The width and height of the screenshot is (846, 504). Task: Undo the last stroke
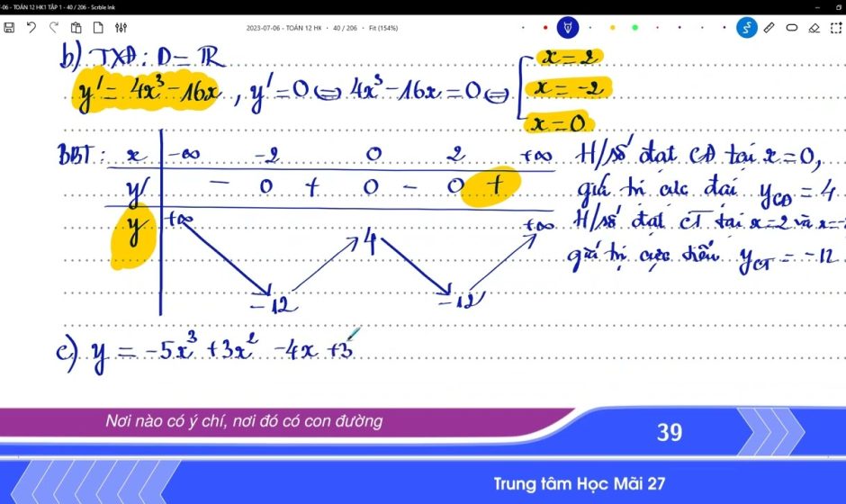[31, 28]
